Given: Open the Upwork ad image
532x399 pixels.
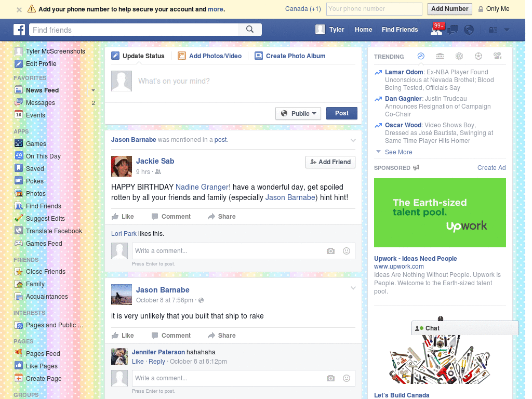Looking at the screenshot, I should [440, 212].
